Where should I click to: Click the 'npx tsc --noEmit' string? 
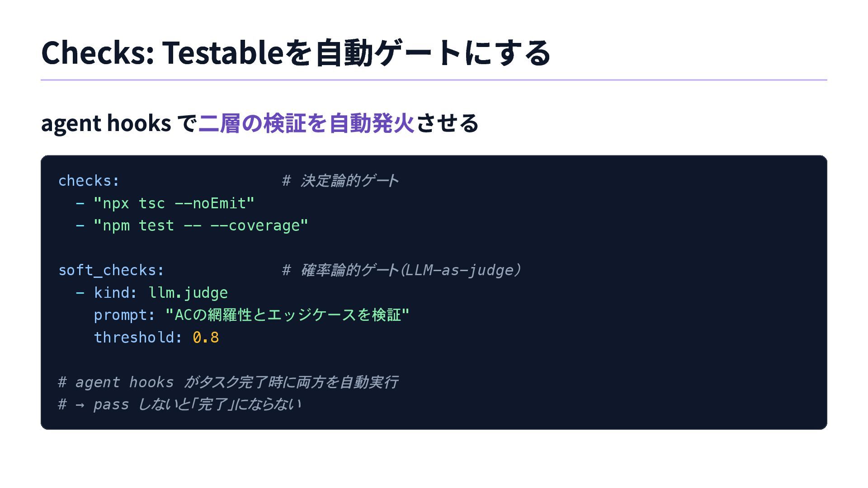(174, 203)
